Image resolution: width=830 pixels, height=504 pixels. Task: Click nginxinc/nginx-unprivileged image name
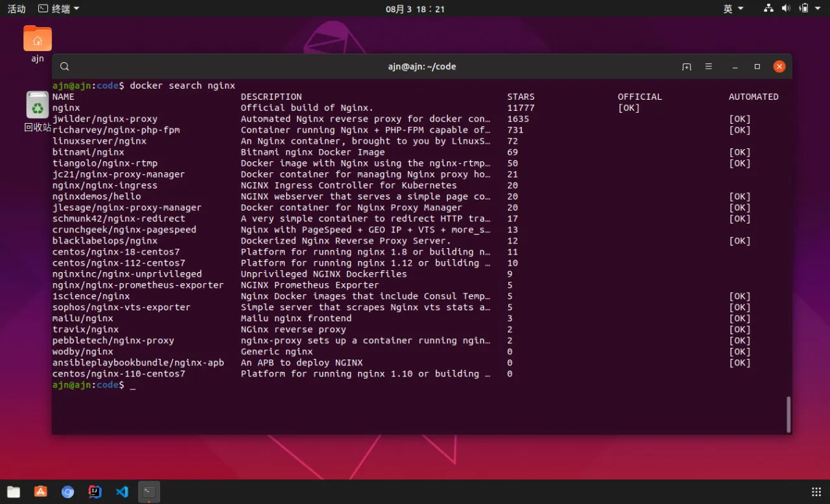[x=127, y=274]
